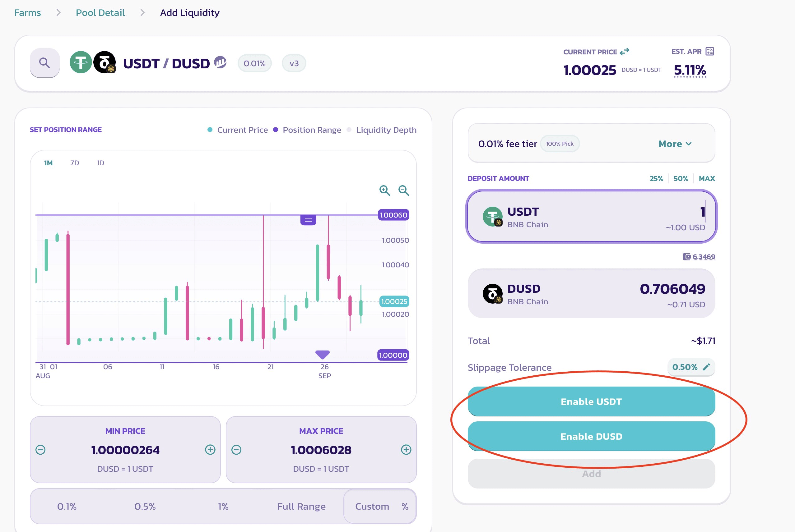Image resolution: width=795 pixels, height=532 pixels.
Task: Expand More fee tier options
Action: click(x=675, y=144)
